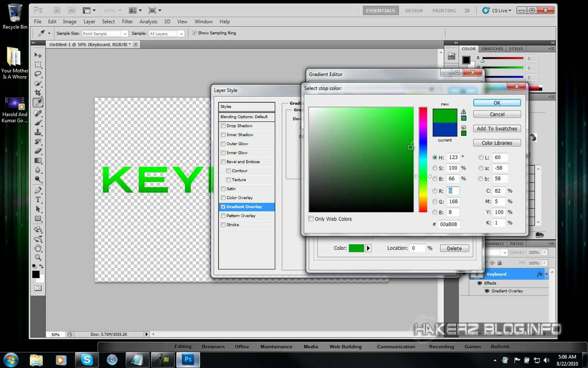
Task: Select the Eraser tool
Action: 38,151
